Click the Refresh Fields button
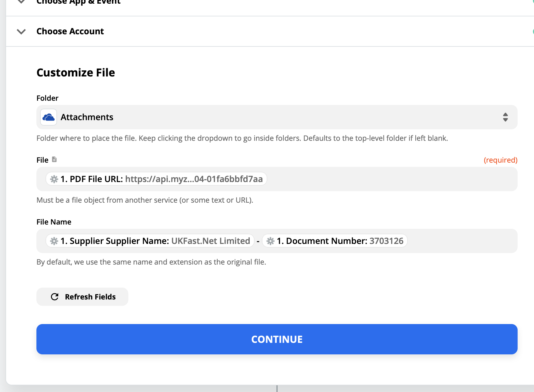Image resolution: width=534 pixels, height=392 pixels. [x=82, y=297]
